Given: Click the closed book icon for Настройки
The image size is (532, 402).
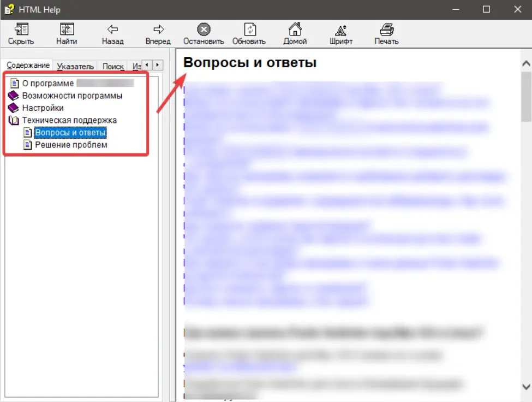Looking at the screenshot, I should 13,108.
